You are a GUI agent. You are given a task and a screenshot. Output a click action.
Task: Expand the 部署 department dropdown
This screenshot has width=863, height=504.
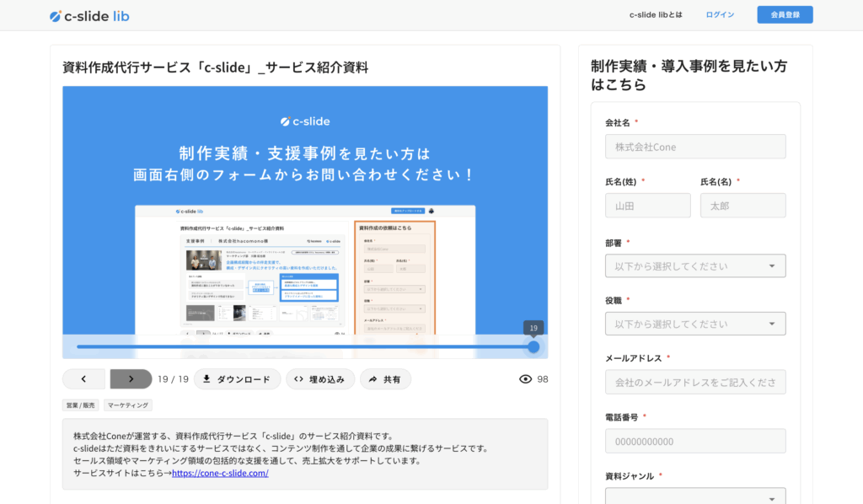click(695, 266)
